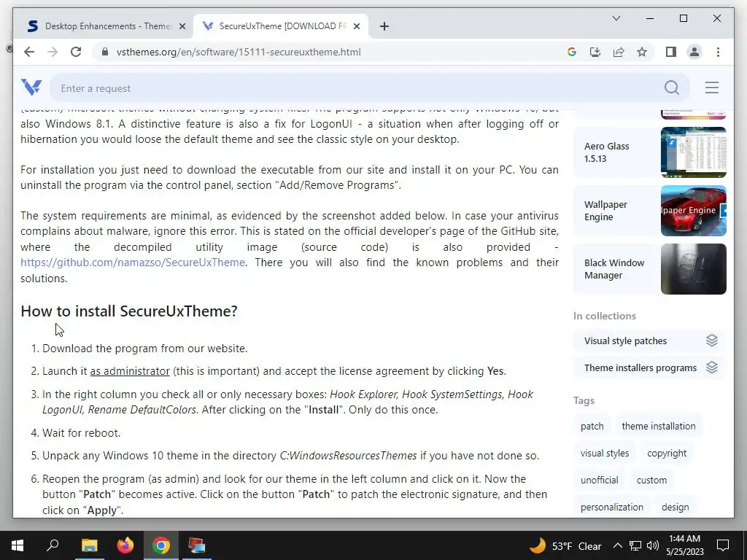
Task: Open the volume tray icon
Action: point(653,545)
